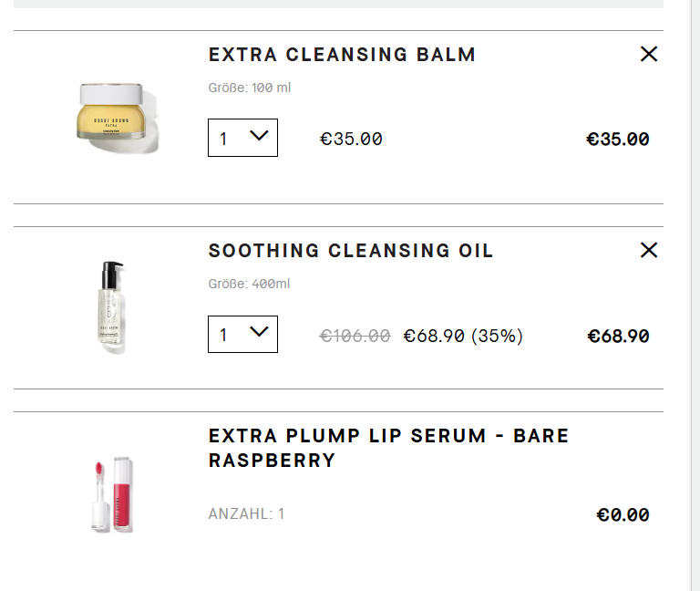Remove Extra Cleansing Balm from cart

tap(649, 55)
